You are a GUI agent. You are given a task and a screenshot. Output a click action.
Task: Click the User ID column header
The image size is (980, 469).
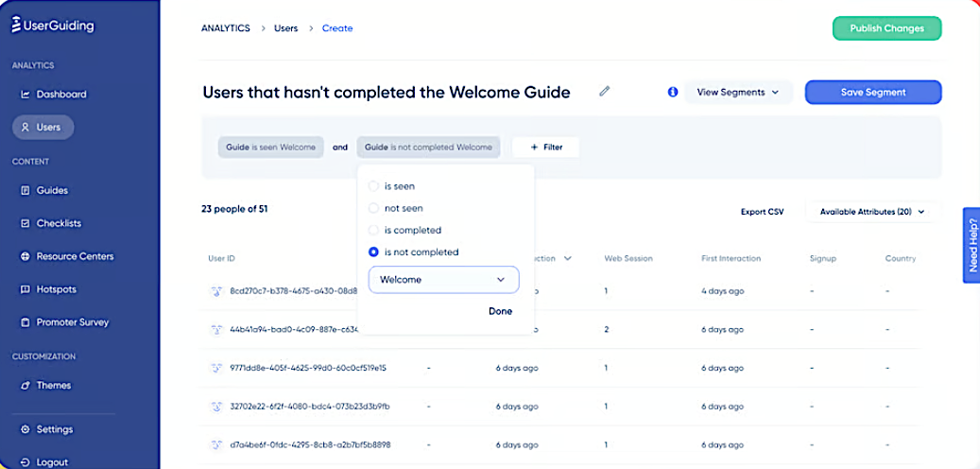coord(221,258)
